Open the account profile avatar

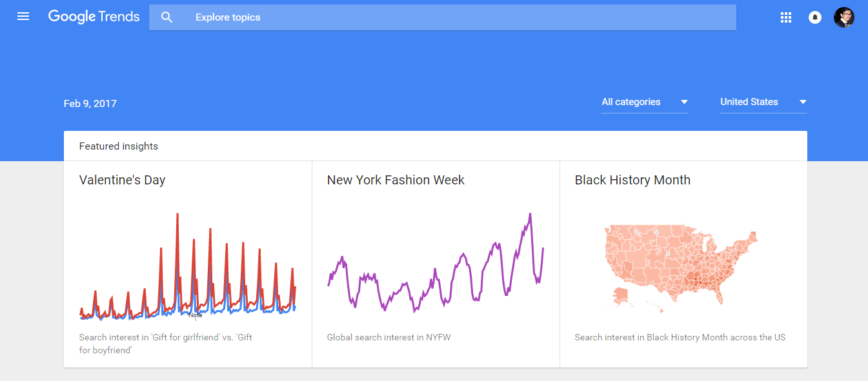843,17
